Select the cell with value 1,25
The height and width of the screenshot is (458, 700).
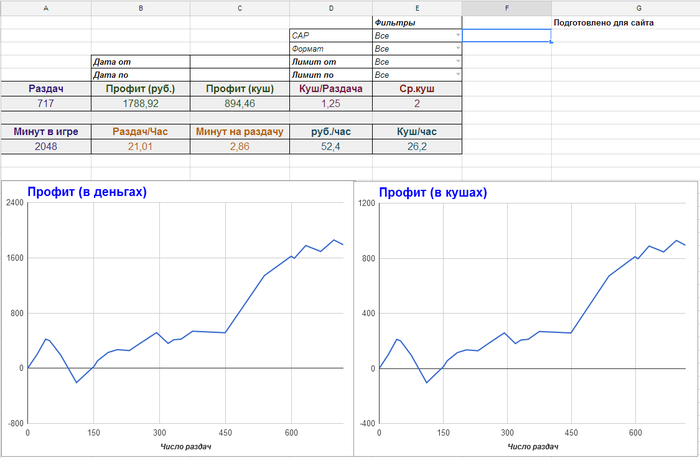(x=331, y=103)
